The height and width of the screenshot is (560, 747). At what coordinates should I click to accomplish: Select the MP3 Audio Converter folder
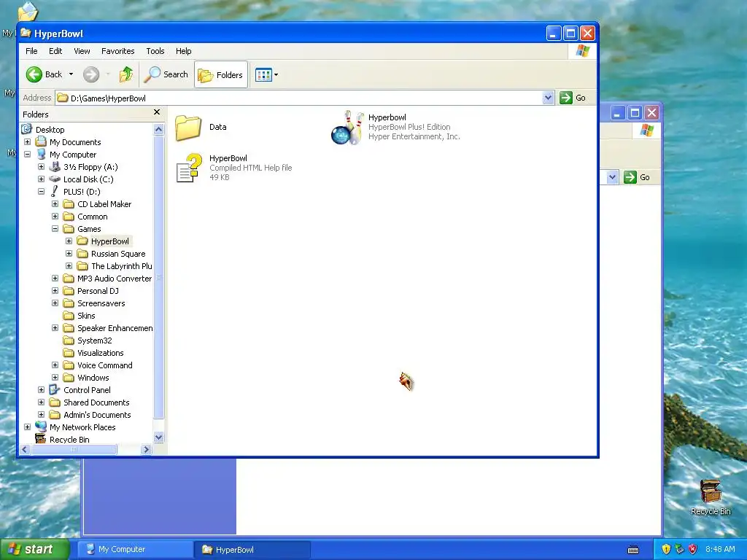(115, 278)
